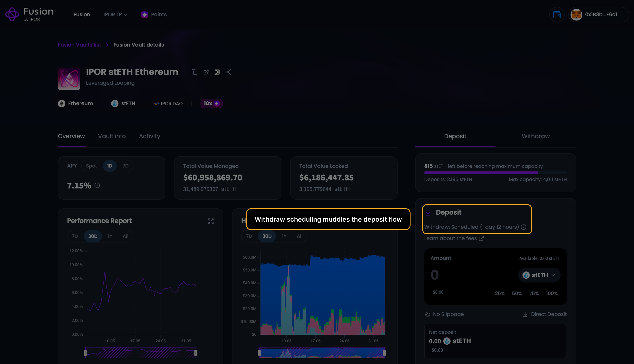Set deposit amount to 75%
The width and height of the screenshot is (634, 364).
[534, 293]
